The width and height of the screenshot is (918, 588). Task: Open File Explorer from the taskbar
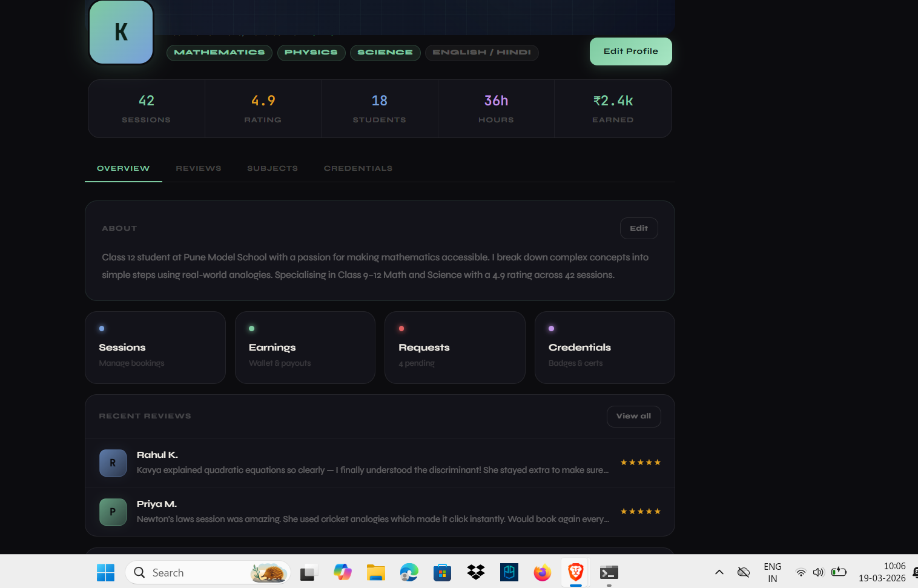tap(376, 573)
